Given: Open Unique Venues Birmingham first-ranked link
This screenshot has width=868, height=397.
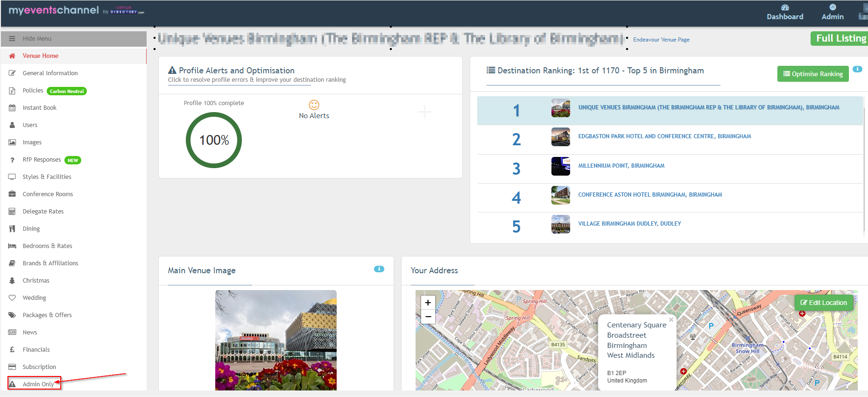Looking at the screenshot, I should tap(709, 107).
